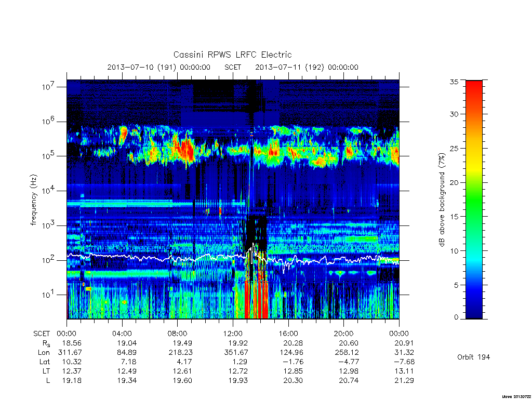Click the "SCET" label in the header
The height and width of the screenshot is (399, 532).
tap(233, 67)
